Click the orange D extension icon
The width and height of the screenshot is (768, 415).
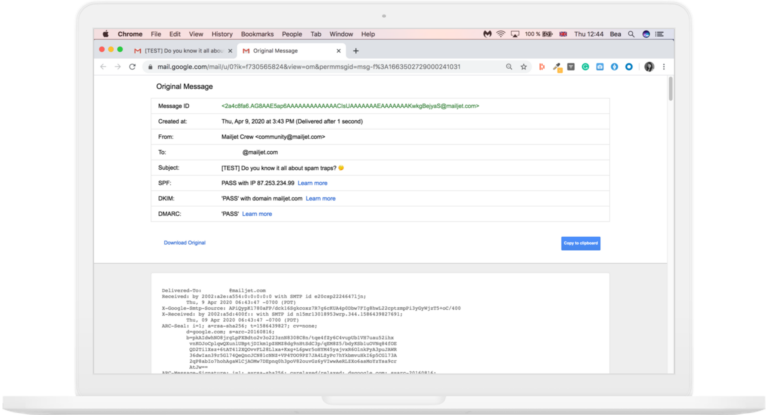(542, 67)
